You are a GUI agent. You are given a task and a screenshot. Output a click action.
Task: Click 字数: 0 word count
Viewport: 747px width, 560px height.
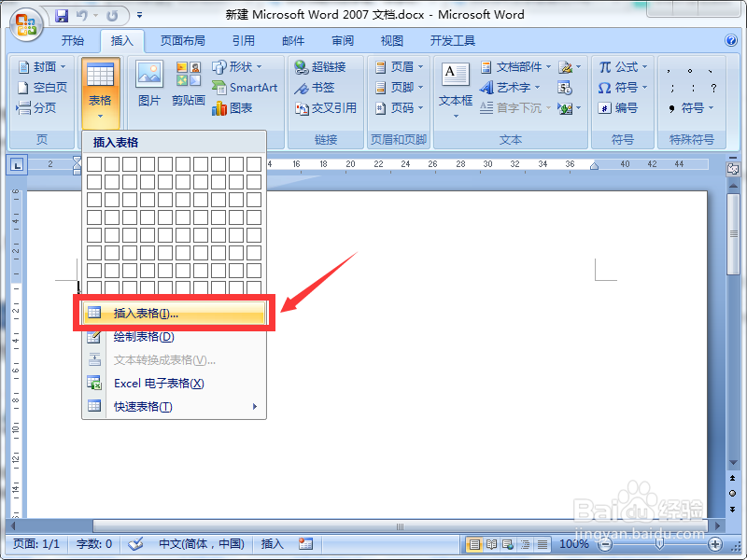[x=94, y=544]
